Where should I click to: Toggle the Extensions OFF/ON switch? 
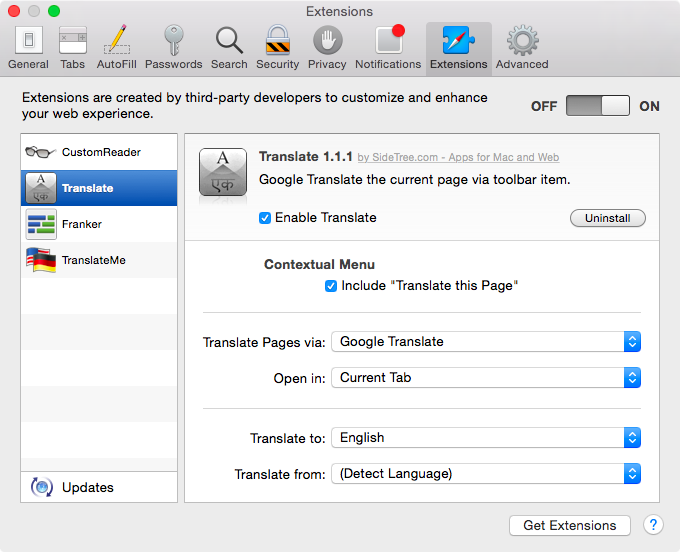[x=598, y=106]
